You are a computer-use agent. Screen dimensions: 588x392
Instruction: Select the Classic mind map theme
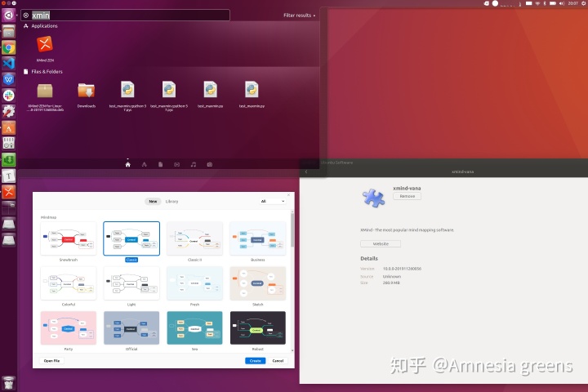(131, 238)
